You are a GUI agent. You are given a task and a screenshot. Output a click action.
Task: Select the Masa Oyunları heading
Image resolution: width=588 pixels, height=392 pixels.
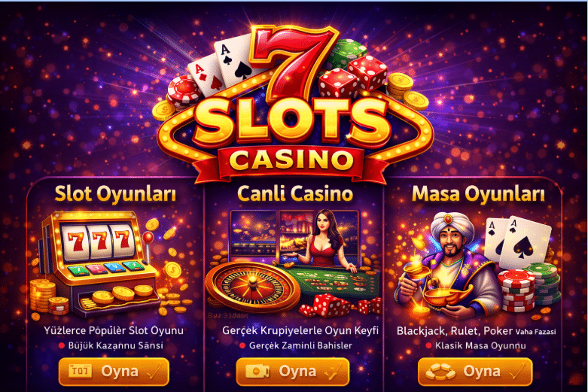[x=478, y=194]
